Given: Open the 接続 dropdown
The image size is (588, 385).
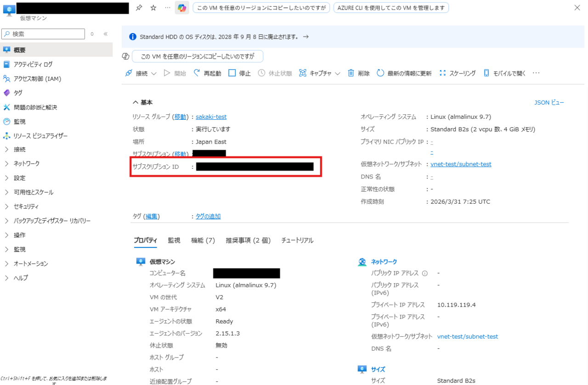Looking at the screenshot, I should click(x=141, y=73).
